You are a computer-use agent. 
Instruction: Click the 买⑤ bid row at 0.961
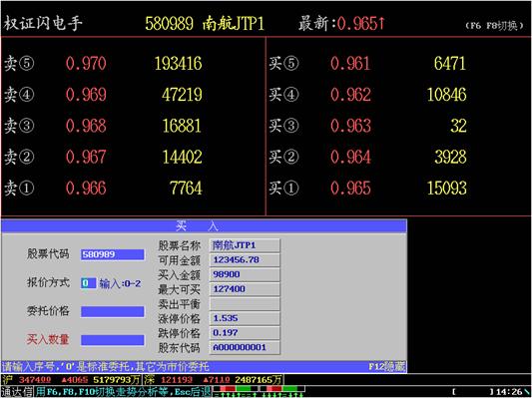367,64
